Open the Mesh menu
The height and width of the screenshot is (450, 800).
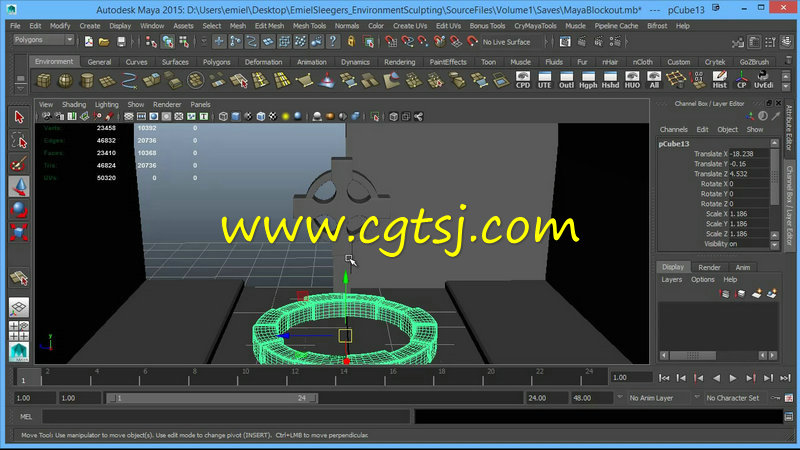237,26
